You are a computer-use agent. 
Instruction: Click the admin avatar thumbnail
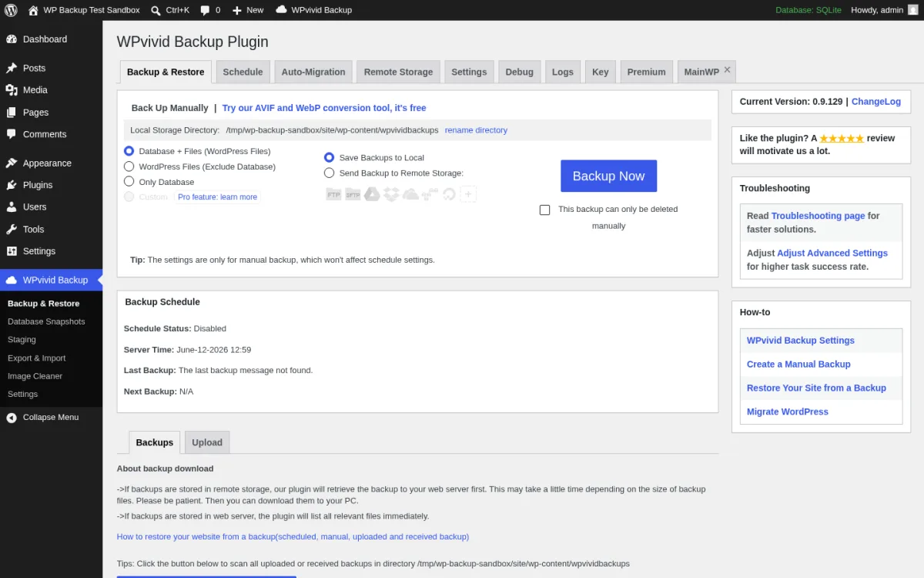912,10
